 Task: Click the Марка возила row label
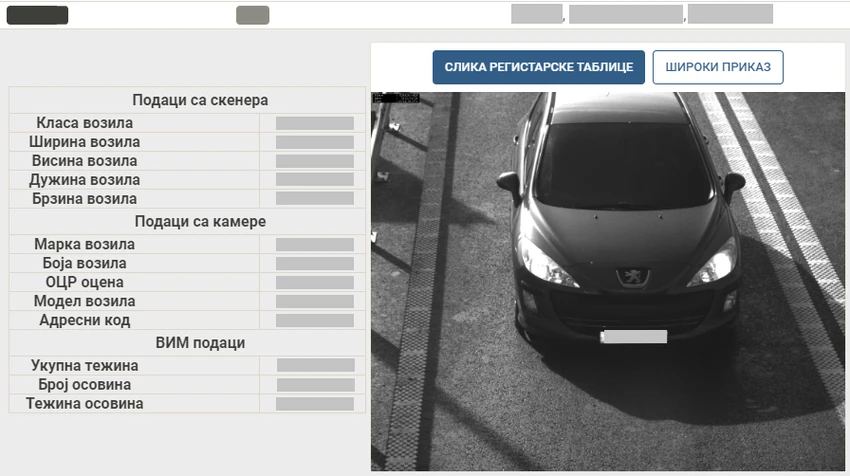85,245
